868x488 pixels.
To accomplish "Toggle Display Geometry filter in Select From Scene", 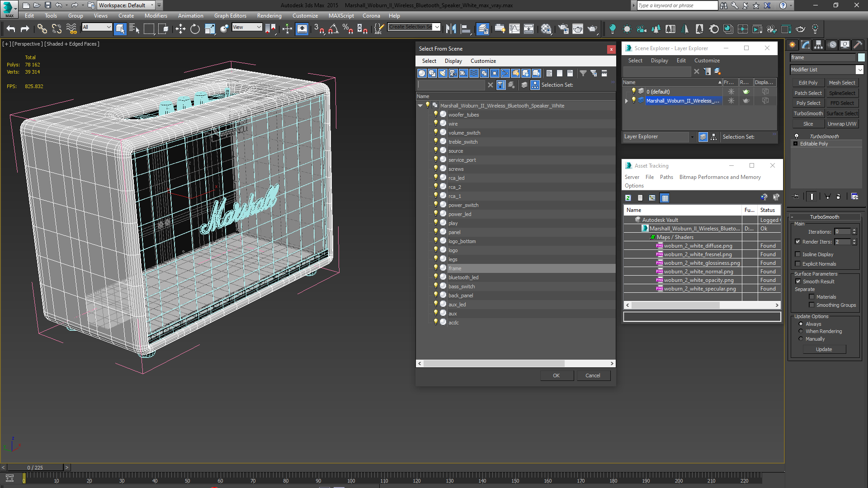I will [422, 73].
